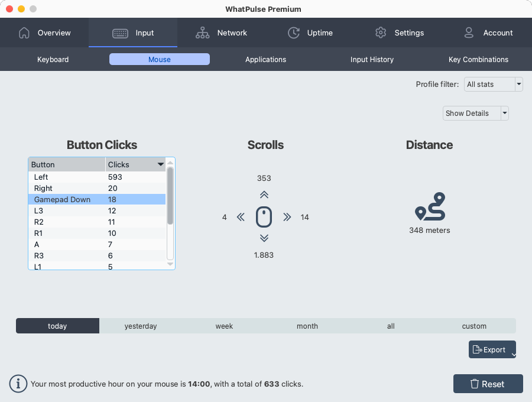This screenshot has width=532, height=402.
Task: Click the Reset button
Action: [488, 384]
